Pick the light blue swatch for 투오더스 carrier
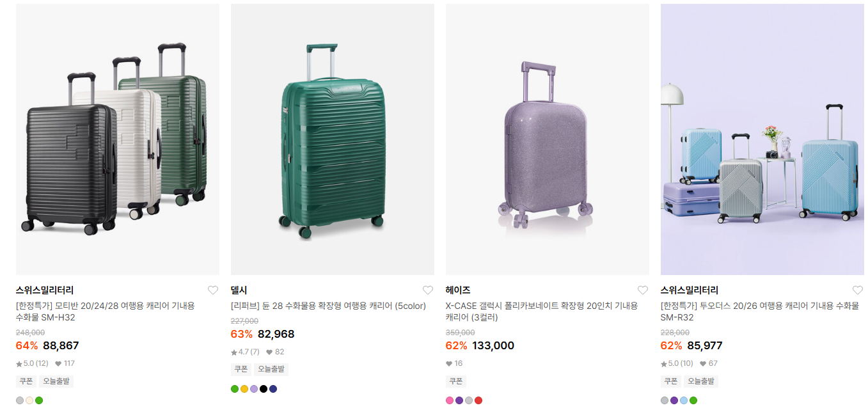Image resolution: width=868 pixels, height=410 pixels. click(x=684, y=400)
